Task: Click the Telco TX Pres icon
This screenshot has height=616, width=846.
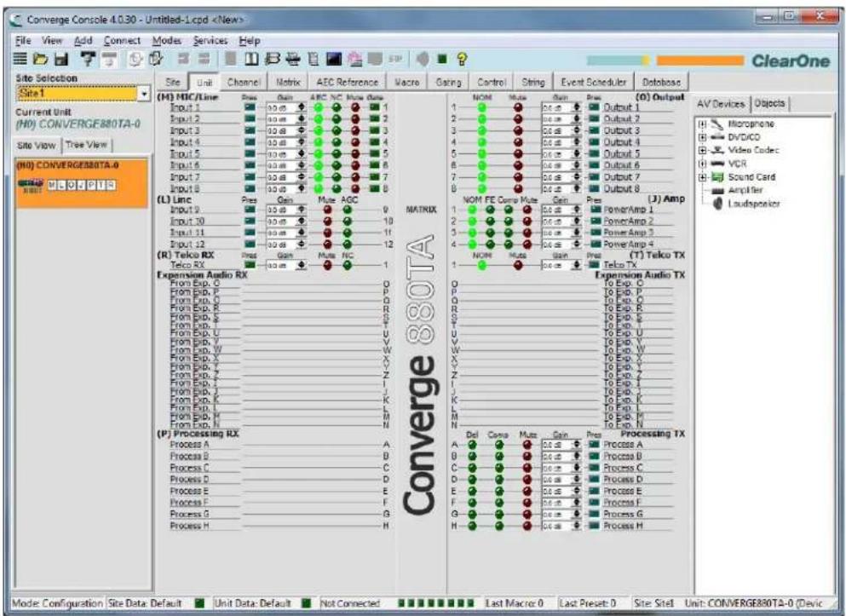Action: tap(594, 265)
